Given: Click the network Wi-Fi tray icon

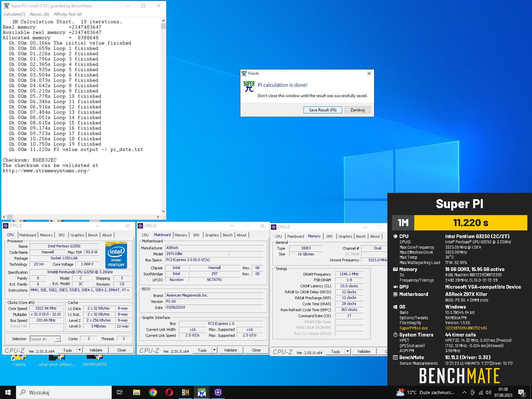Looking at the screenshot, I should (481, 392).
